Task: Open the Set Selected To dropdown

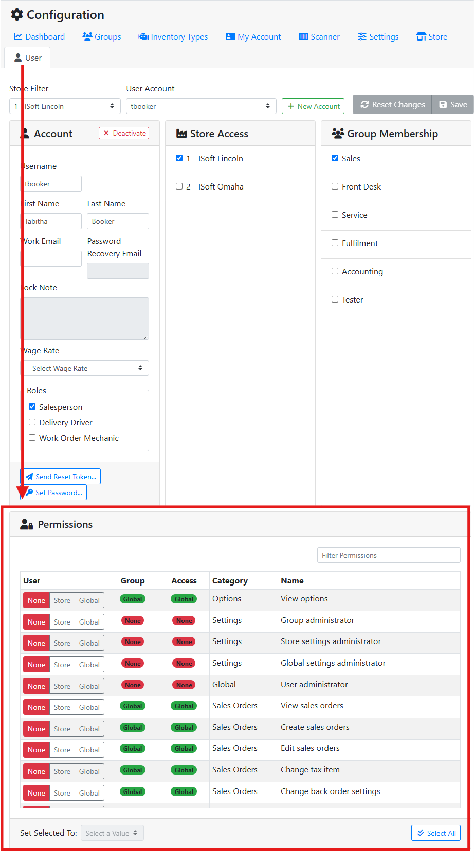Action: pyautogui.click(x=112, y=833)
